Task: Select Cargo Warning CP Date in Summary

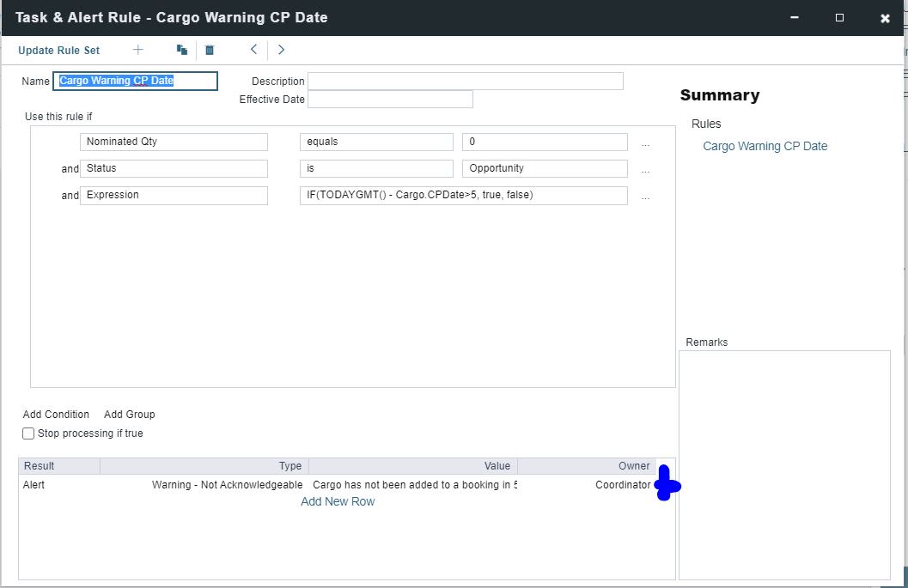Action: 765,146
